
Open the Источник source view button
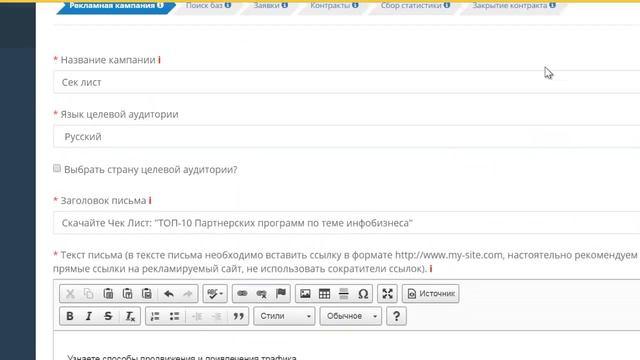(431, 293)
